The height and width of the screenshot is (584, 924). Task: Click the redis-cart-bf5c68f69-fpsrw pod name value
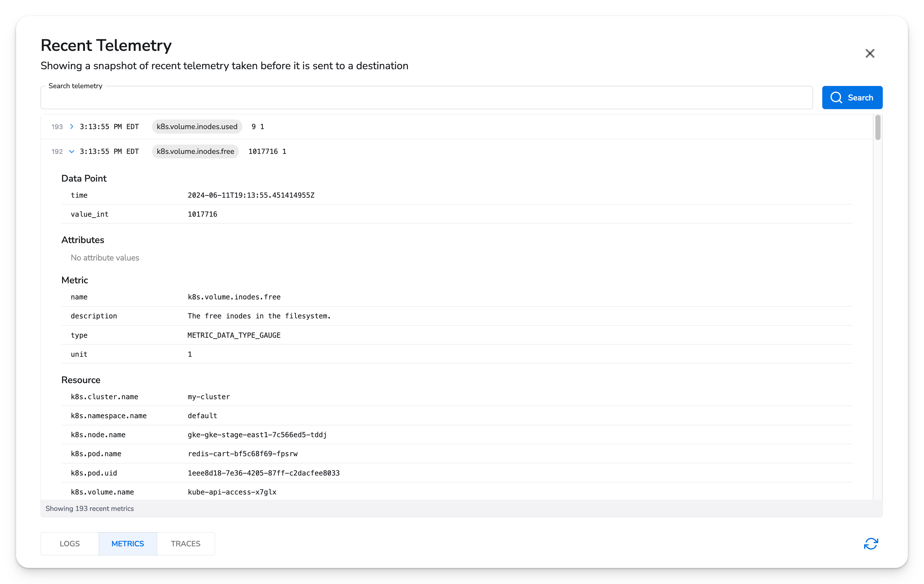pyautogui.click(x=242, y=454)
